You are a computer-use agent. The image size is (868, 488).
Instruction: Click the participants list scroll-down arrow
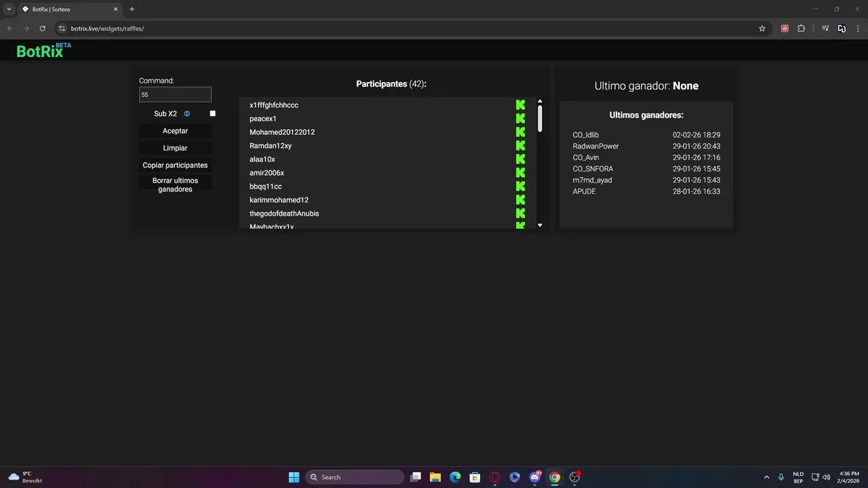(x=540, y=225)
